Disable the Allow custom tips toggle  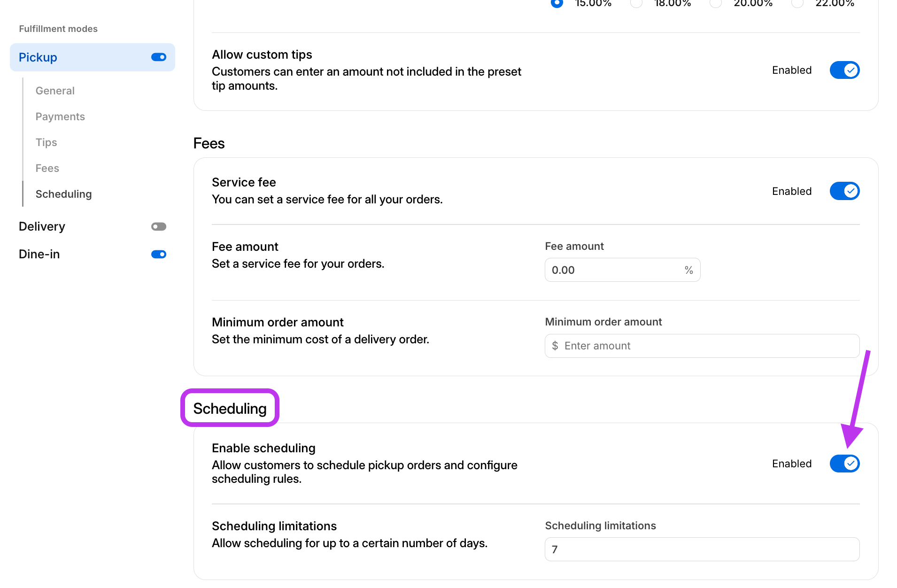coord(844,70)
